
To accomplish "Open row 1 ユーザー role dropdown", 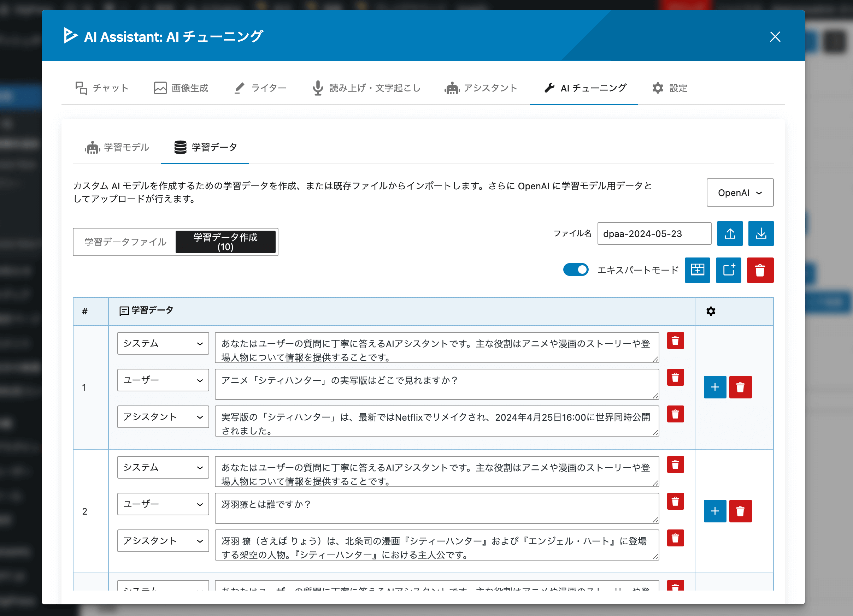I will [x=163, y=380].
